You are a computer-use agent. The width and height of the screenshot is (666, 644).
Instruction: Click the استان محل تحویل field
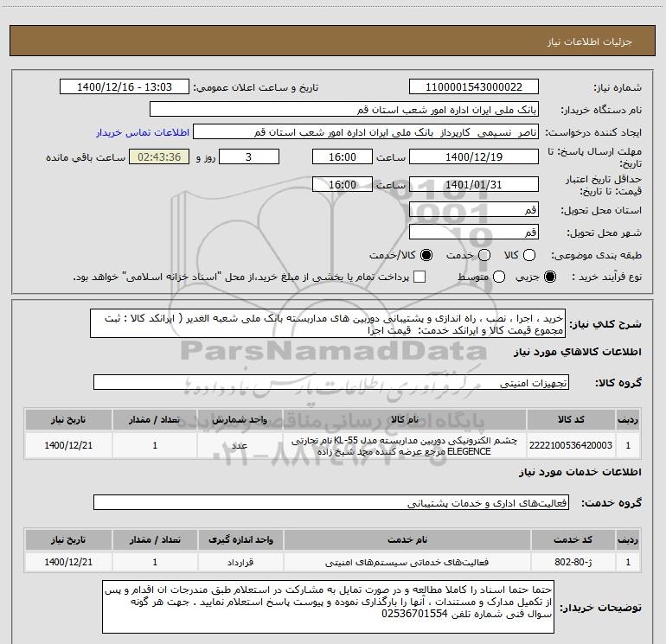(x=474, y=209)
